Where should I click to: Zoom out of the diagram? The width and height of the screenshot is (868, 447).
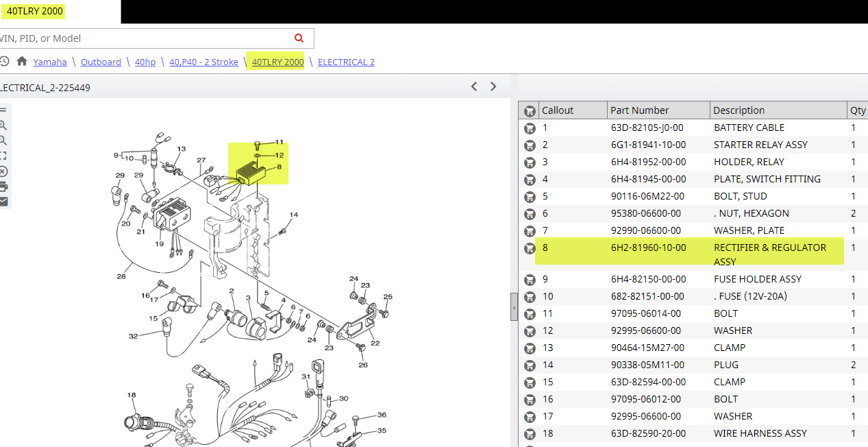point(3,141)
